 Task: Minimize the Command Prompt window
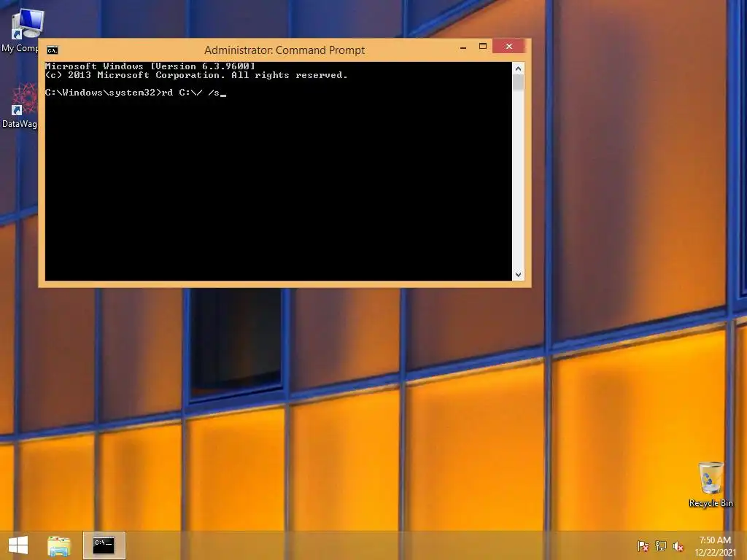(x=463, y=47)
